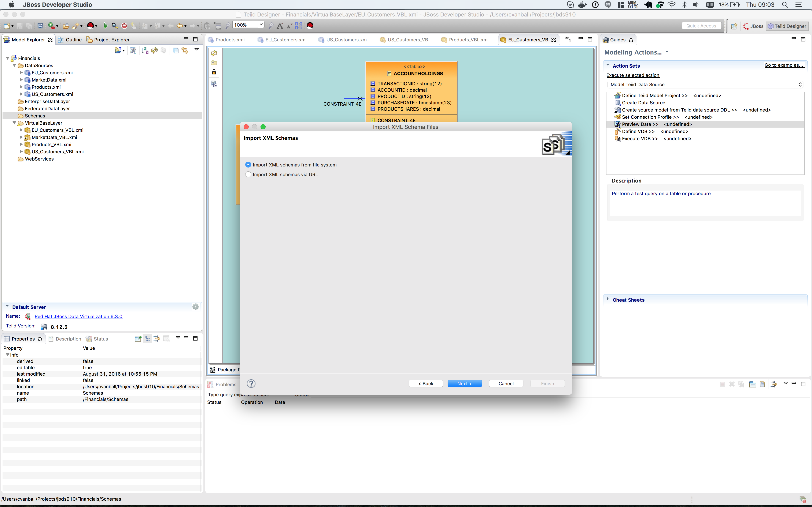Sort Model Explorer items alphabetically
The width and height of the screenshot is (812, 507).
[145, 50]
